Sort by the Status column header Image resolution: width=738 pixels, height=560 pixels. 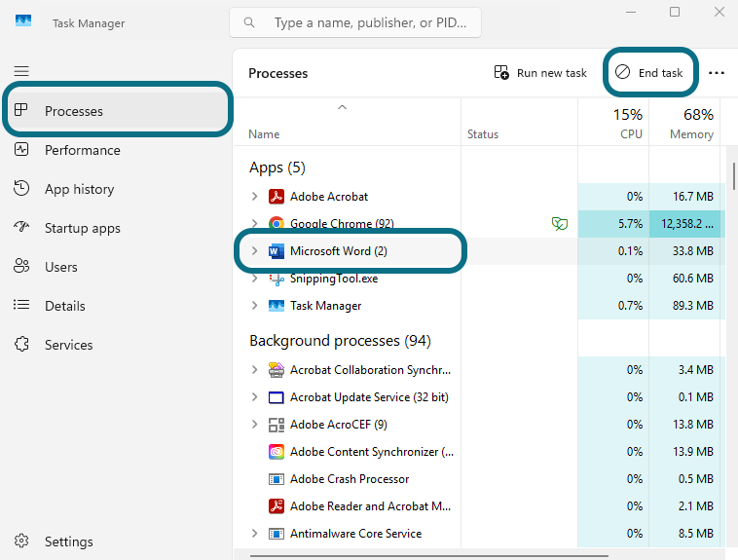click(x=519, y=122)
